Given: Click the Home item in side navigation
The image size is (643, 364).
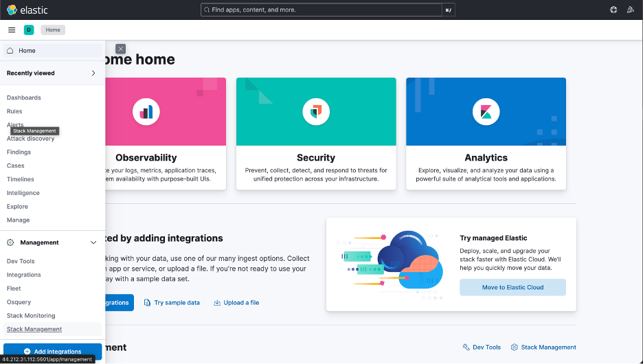Looking at the screenshot, I should [x=52, y=50].
